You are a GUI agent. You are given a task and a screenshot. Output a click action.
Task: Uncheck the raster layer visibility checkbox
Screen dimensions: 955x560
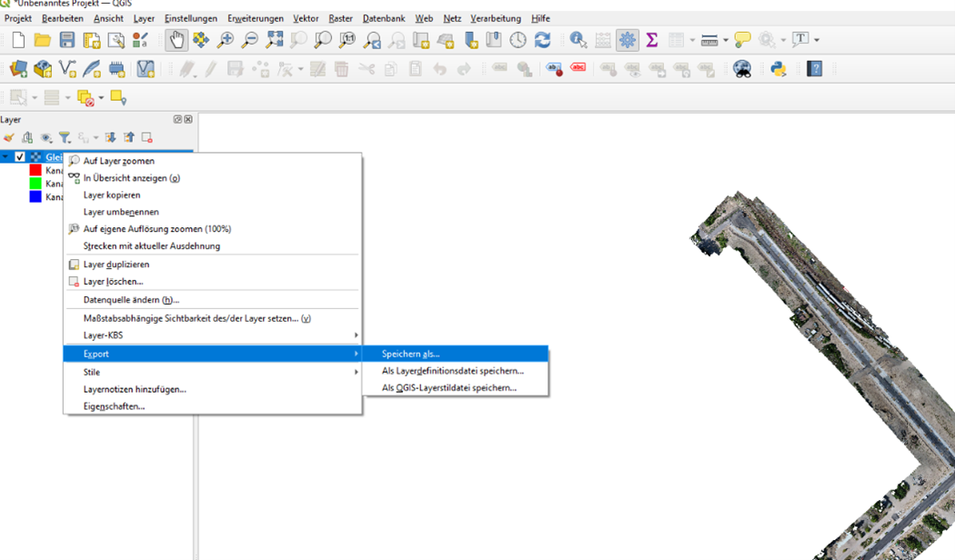pos(20,157)
